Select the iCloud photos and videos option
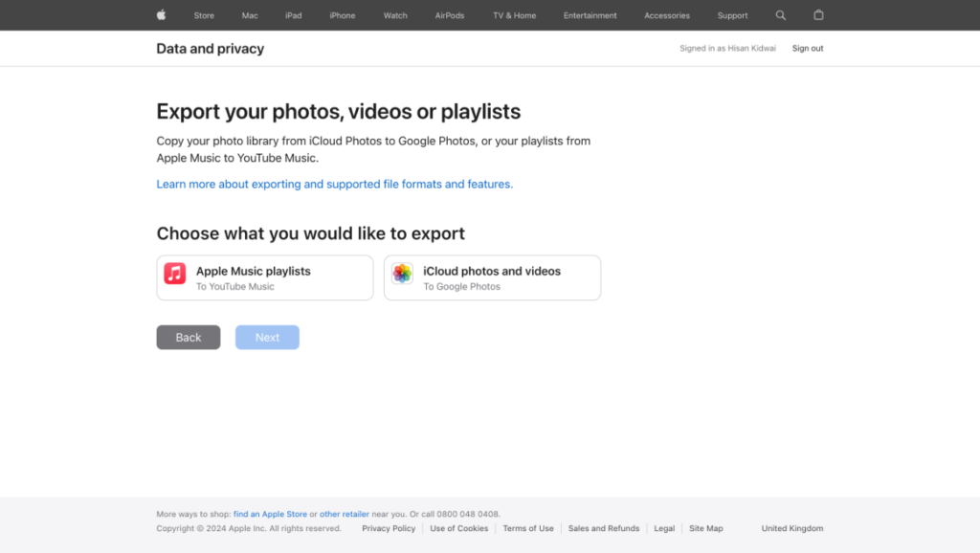Image resolution: width=980 pixels, height=553 pixels. tap(492, 277)
